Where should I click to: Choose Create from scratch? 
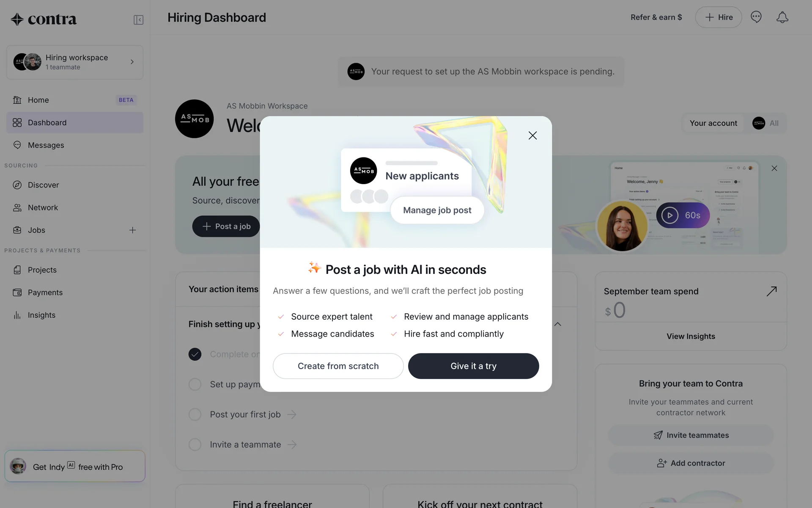click(x=338, y=366)
